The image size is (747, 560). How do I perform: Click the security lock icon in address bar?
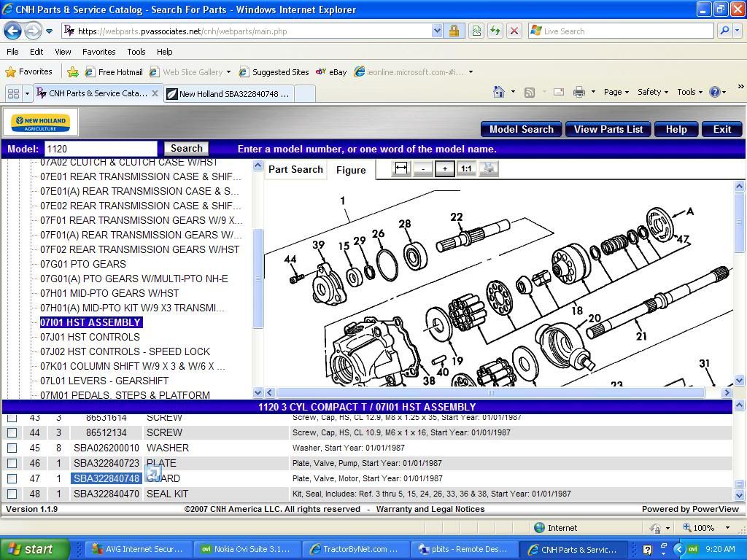(x=454, y=31)
